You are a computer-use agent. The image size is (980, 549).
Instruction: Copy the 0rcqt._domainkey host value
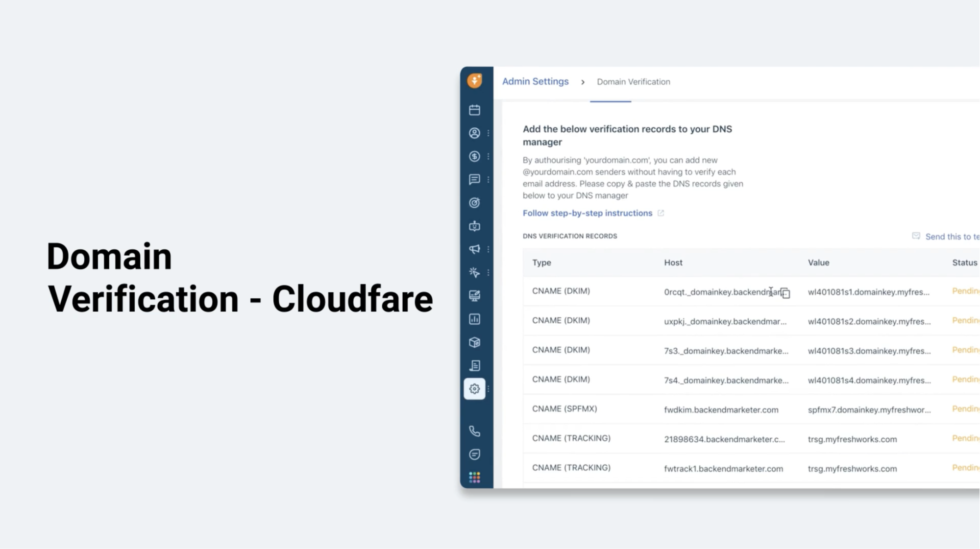(785, 293)
